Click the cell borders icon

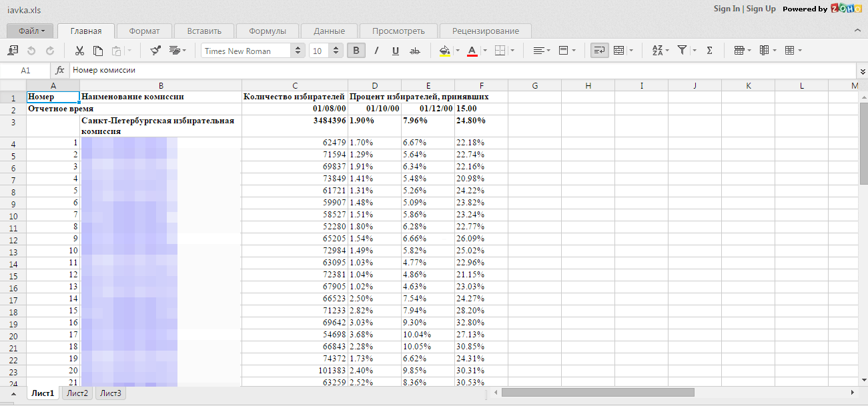click(x=500, y=51)
